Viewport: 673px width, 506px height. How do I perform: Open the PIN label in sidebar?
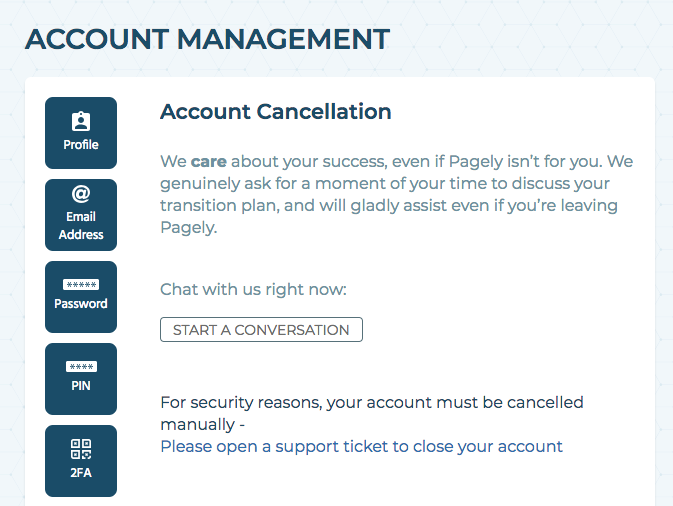(x=81, y=385)
